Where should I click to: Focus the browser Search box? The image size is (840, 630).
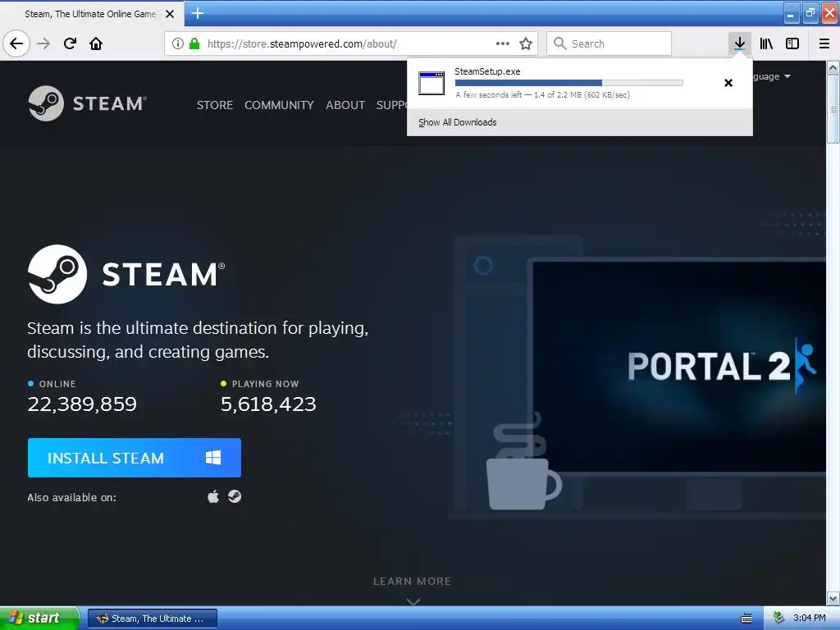click(609, 43)
